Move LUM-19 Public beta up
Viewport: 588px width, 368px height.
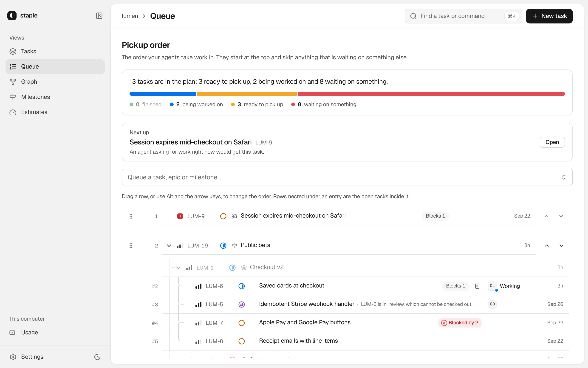point(546,246)
